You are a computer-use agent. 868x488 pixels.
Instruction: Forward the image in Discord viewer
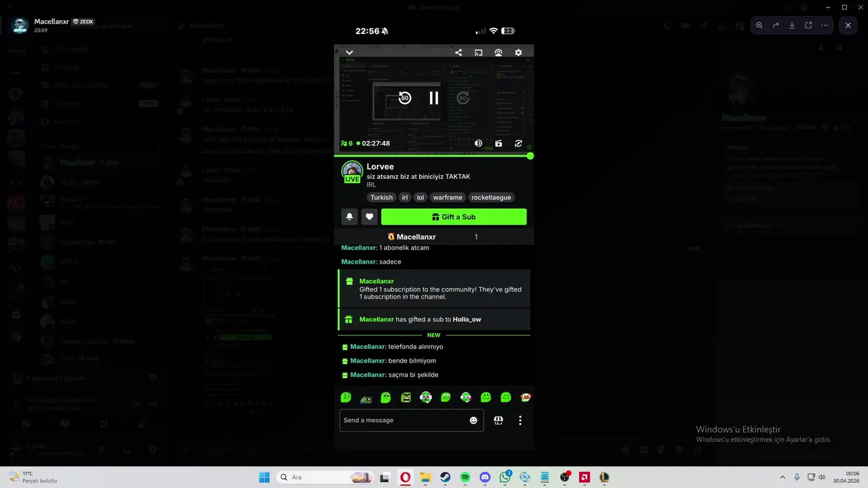(x=776, y=25)
